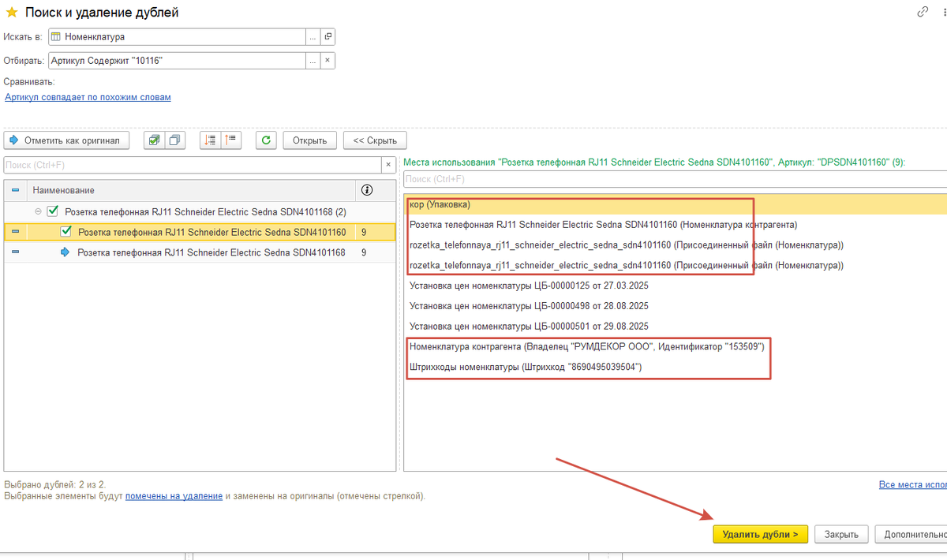Focus the left panel search field
This screenshot has height=560, width=947.
click(x=193, y=165)
